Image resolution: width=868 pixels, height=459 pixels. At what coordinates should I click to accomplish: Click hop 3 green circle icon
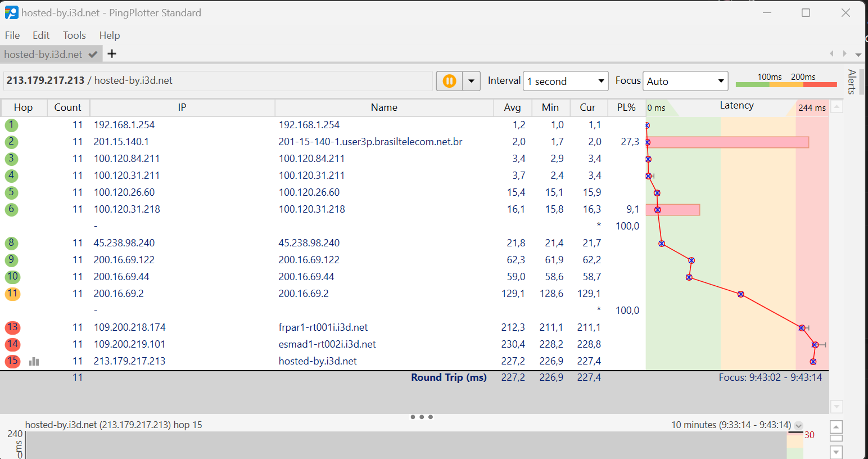[x=11, y=159]
